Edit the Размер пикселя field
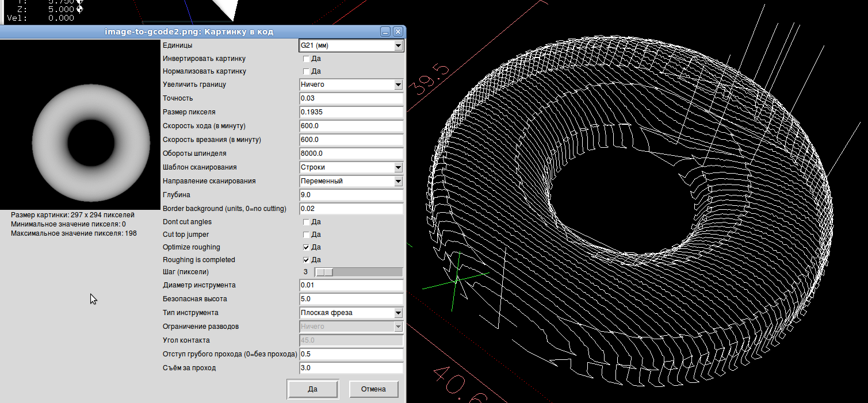The image size is (868, 403). coord(351,112)
